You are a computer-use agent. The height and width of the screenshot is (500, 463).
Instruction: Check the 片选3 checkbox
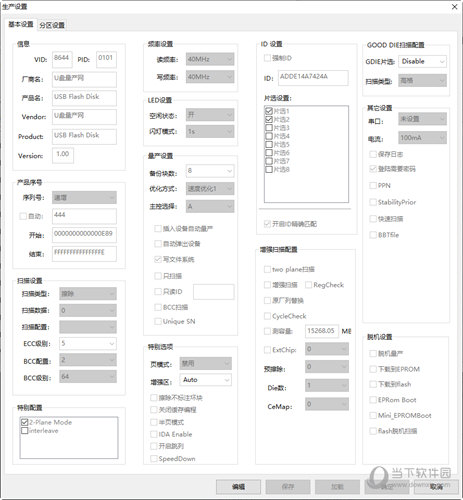269,127
